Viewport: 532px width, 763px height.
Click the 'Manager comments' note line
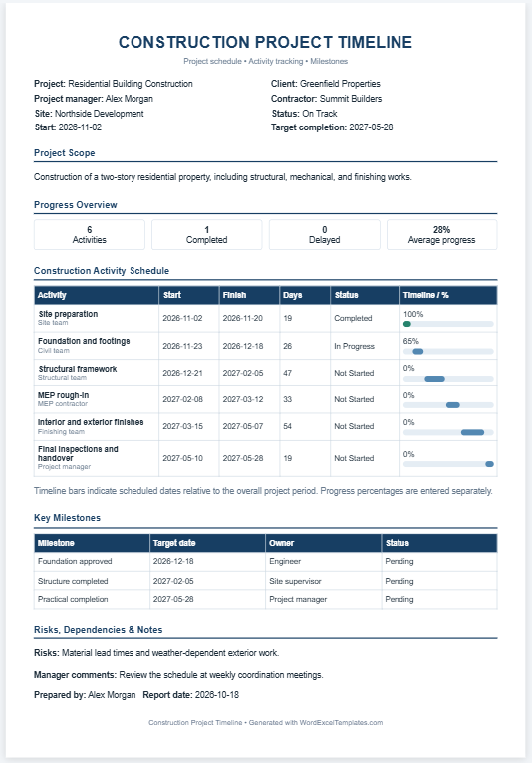178,675
